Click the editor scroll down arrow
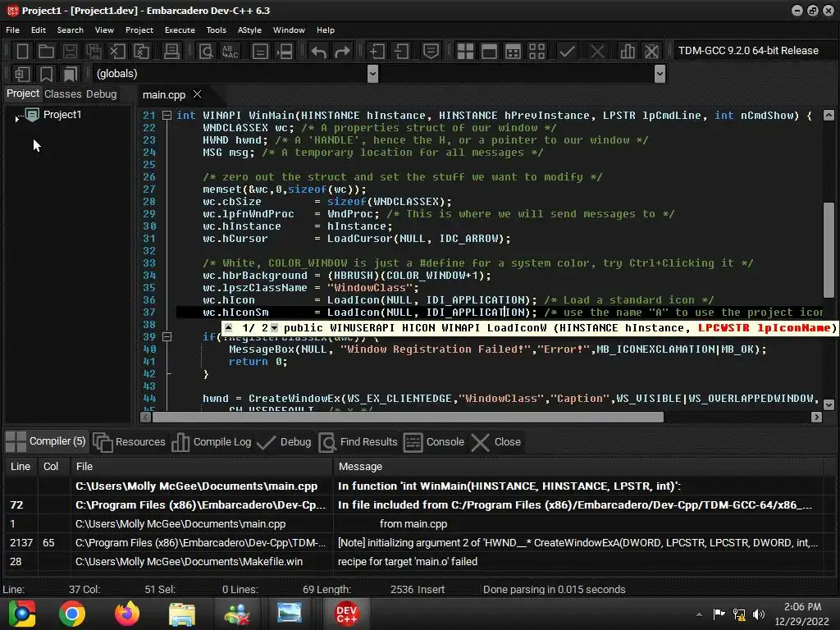Image resolution: width=840 pixels, height=630 pixels. (829, 404)
